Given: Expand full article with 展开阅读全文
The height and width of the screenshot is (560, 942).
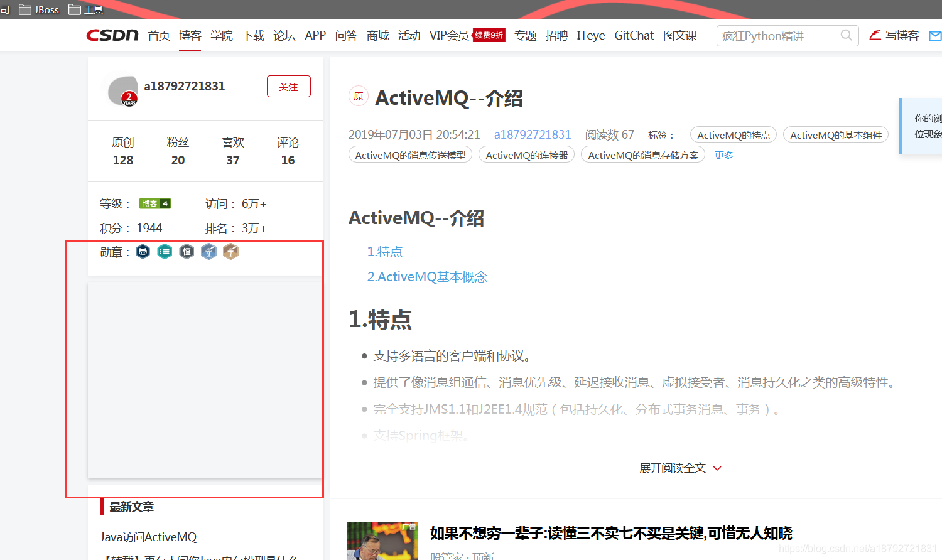Looking at the screenshot, I should [680, 468].
